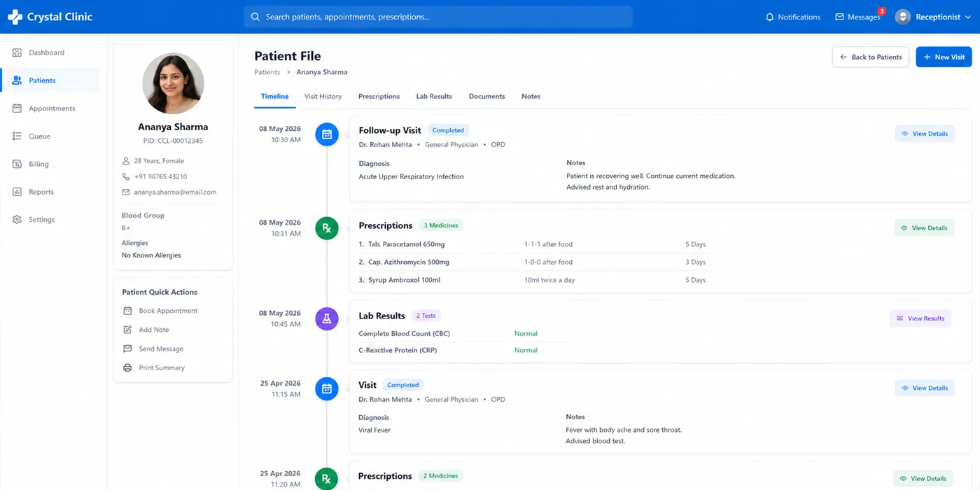Click the Billing receipt icon in sidebar

17,164
